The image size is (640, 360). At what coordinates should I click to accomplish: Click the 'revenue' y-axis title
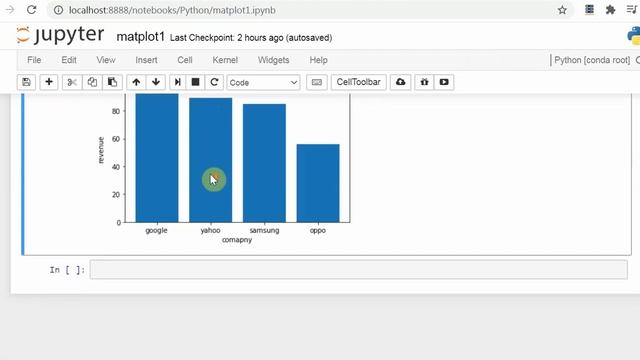pos(101,150)
